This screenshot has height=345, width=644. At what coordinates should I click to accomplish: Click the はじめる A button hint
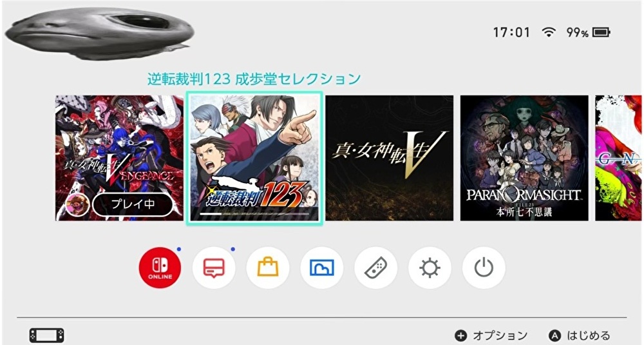click(x=580, y=335)
